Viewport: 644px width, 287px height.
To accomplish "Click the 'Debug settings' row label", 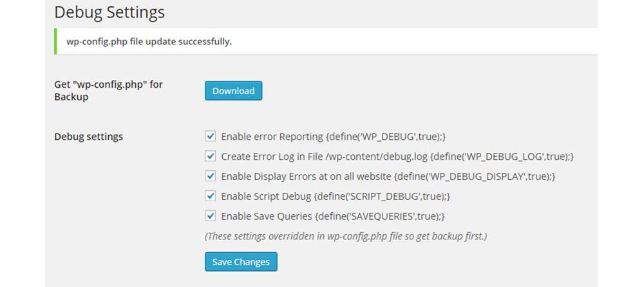I will coord(89,137).
